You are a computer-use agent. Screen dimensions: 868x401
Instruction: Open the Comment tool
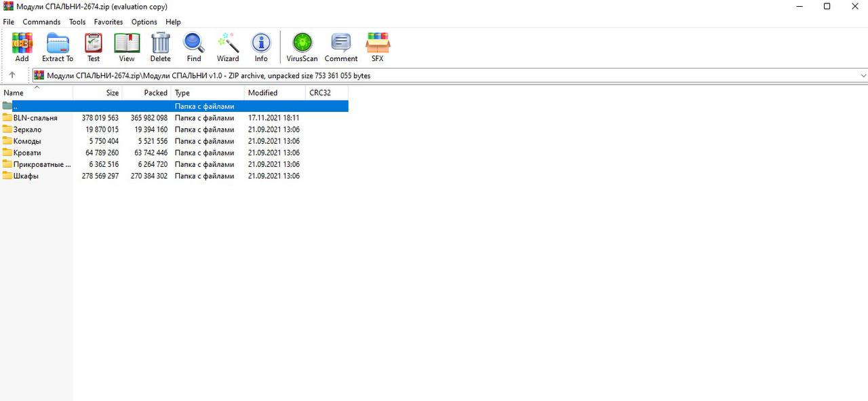click(x=340, y=47)
